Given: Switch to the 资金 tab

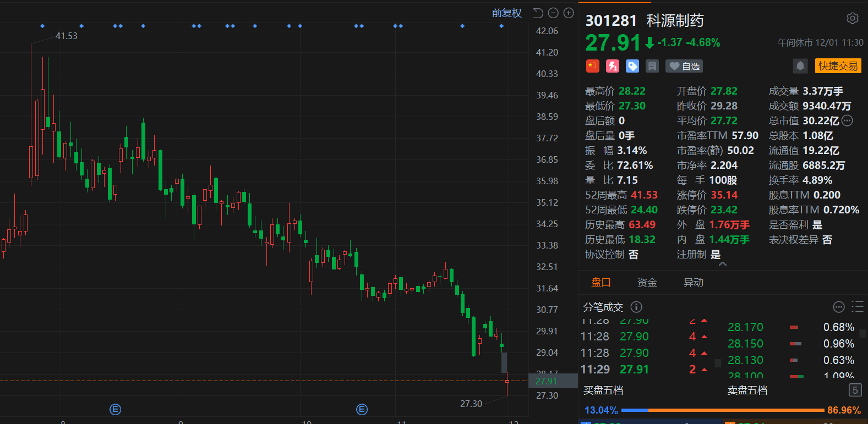Looking at the screenshot, I should (x=647, y=283).
